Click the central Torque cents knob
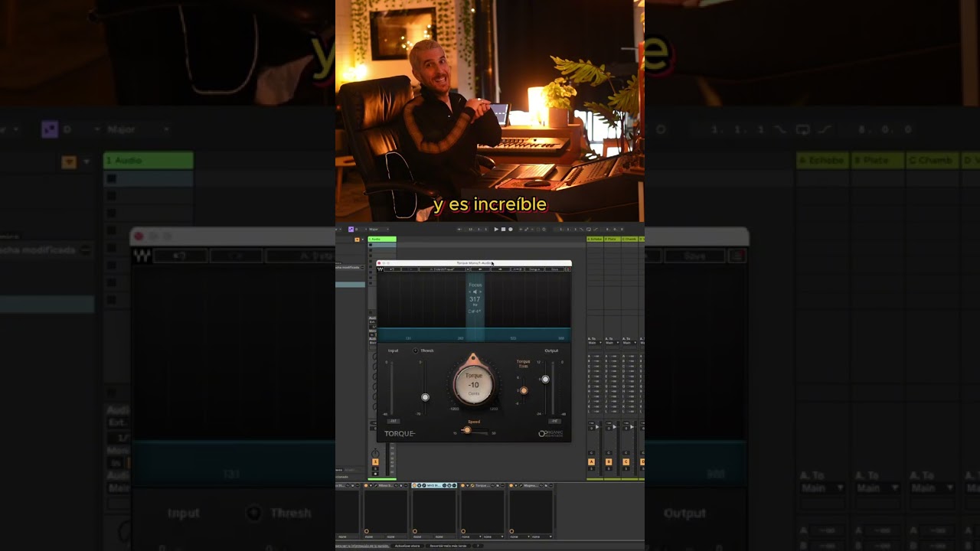The image size is (980, 551). pos(474,385)
